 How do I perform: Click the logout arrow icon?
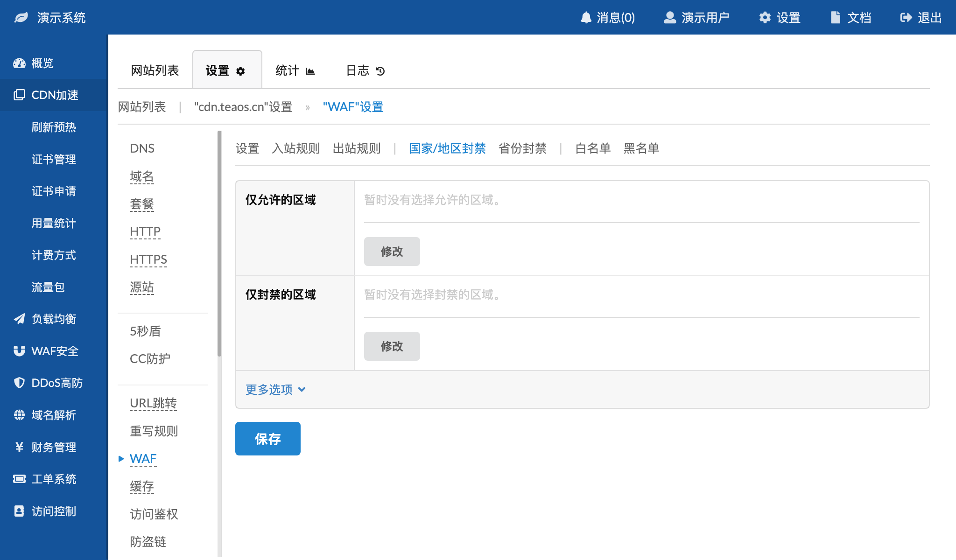(x=906, y=18)
